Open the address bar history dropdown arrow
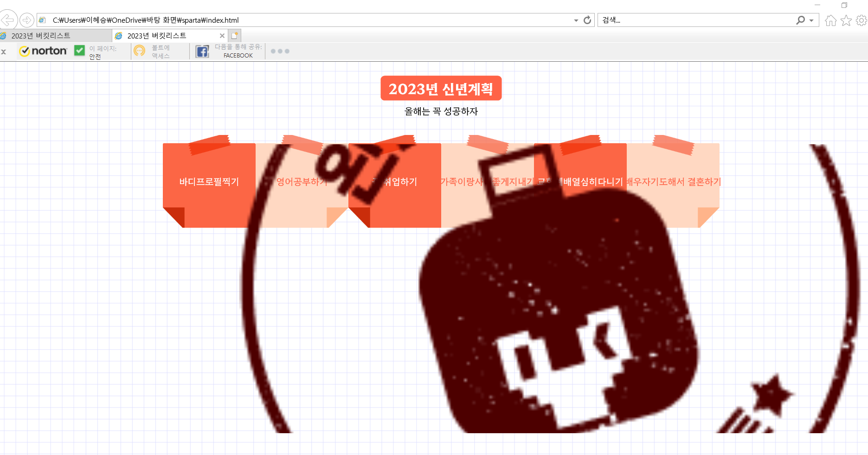Image resolution: width=868 pixels, height=455 pixels. [576, 20]
